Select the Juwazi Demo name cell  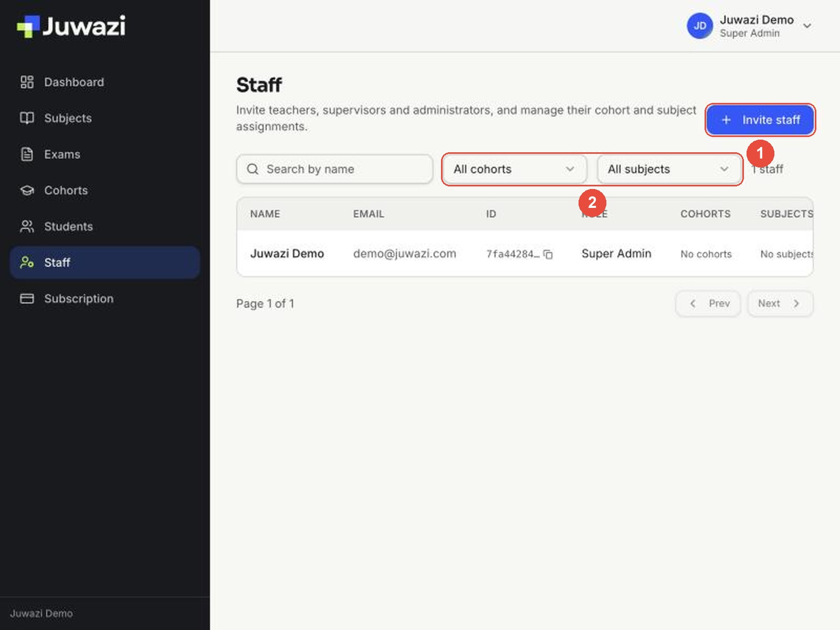point(287,254)
